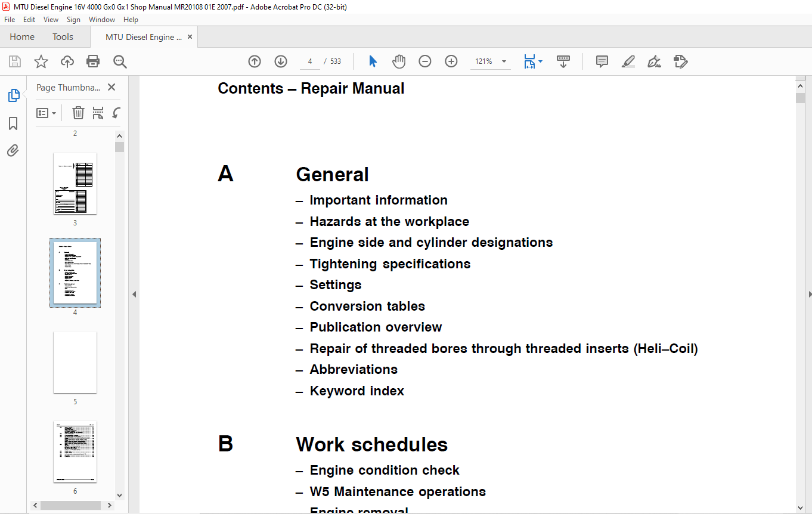Upload the file to cloud
The image size is (812, 514).
point(67,61)
